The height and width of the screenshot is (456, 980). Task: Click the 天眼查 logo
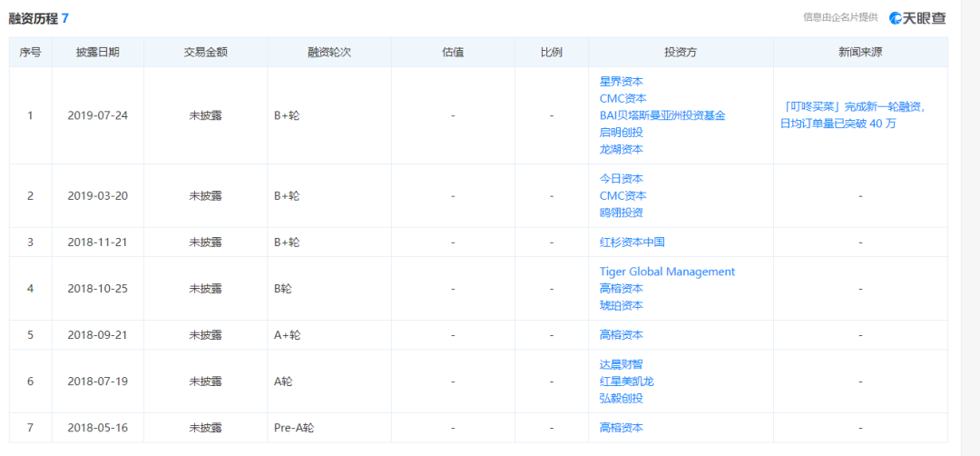[x=917, y=18]
